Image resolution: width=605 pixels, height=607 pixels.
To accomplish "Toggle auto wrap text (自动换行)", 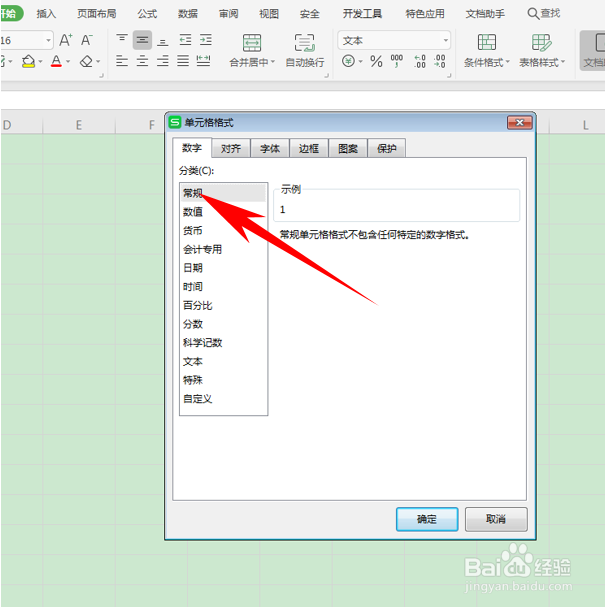I will [x=305, y=50].
